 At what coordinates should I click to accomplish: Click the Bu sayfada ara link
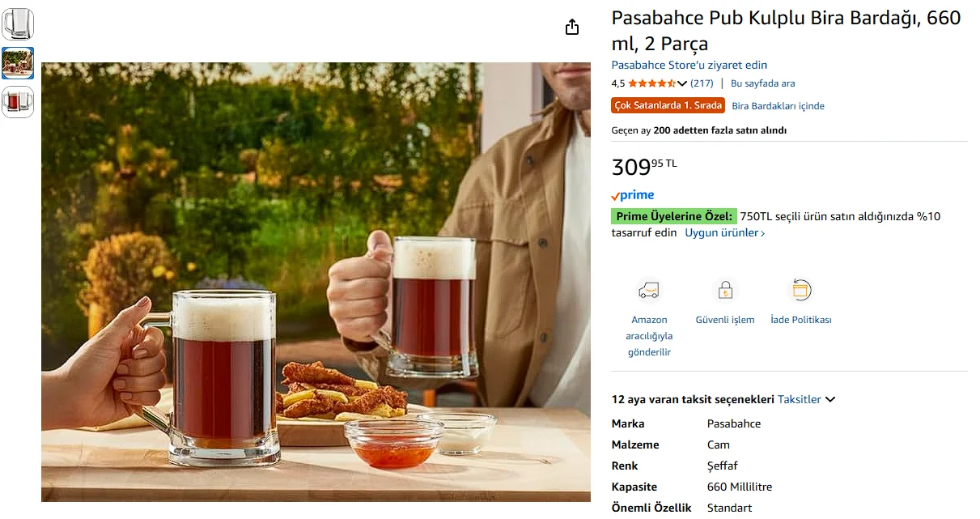coord(762,83)
